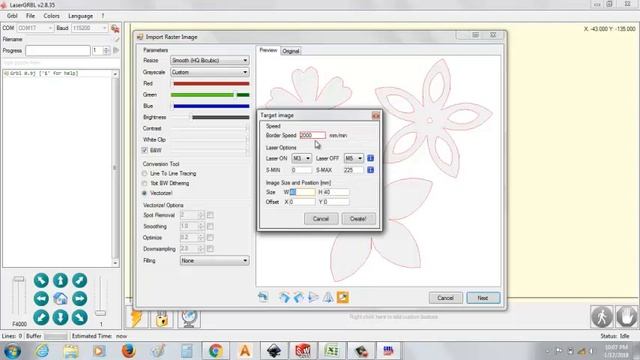640x360 pixels.
Task: Open the Colors menu
Action: pos(51,16)
